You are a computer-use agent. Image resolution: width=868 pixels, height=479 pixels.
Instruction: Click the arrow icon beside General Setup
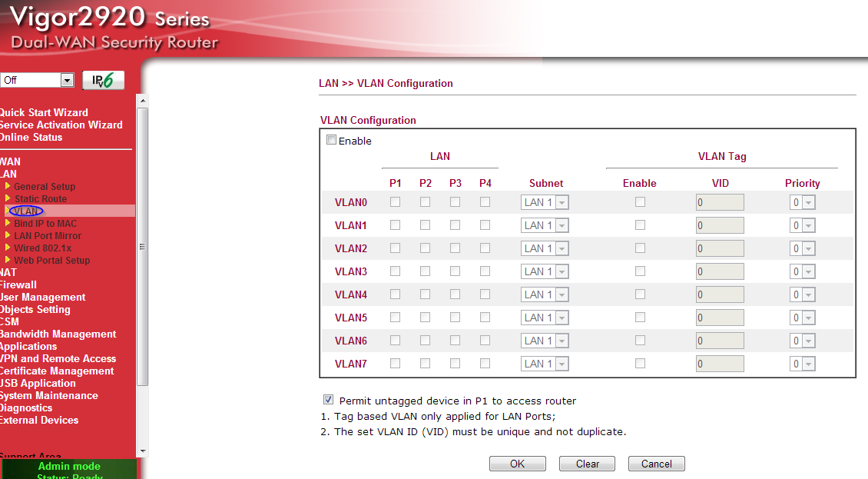point(8,186)
